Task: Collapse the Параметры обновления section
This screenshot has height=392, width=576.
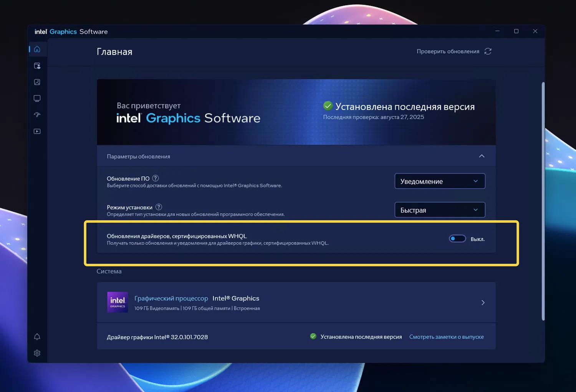Action: click(482, 156)
